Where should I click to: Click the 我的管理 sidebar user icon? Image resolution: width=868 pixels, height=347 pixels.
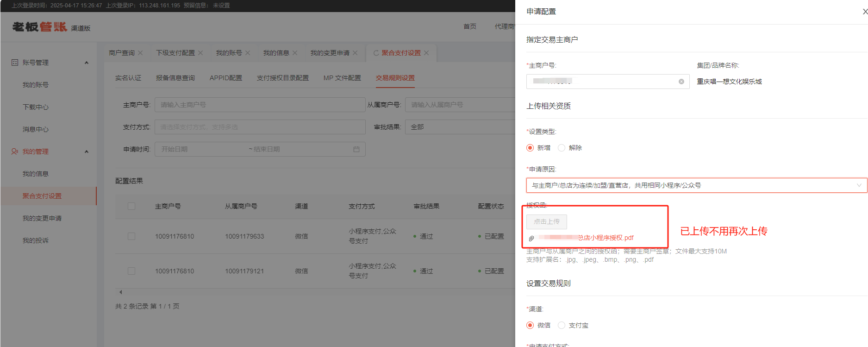click(15, 151)
